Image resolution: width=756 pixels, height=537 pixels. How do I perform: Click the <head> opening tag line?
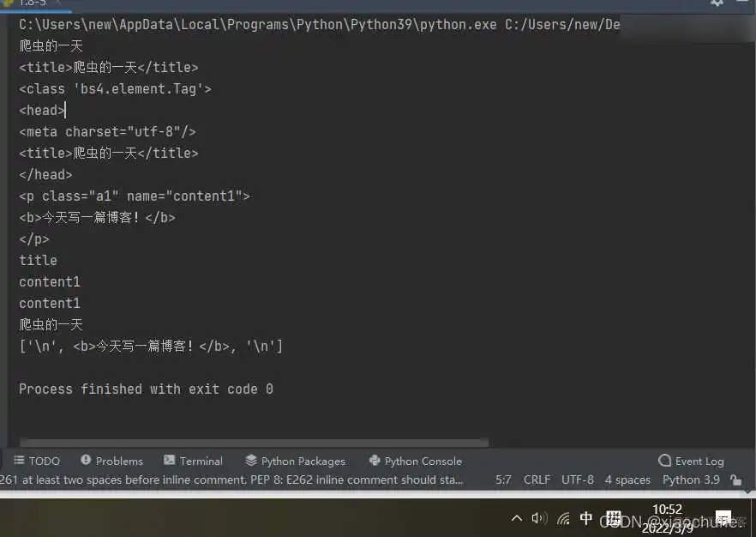tap(41, 110)
